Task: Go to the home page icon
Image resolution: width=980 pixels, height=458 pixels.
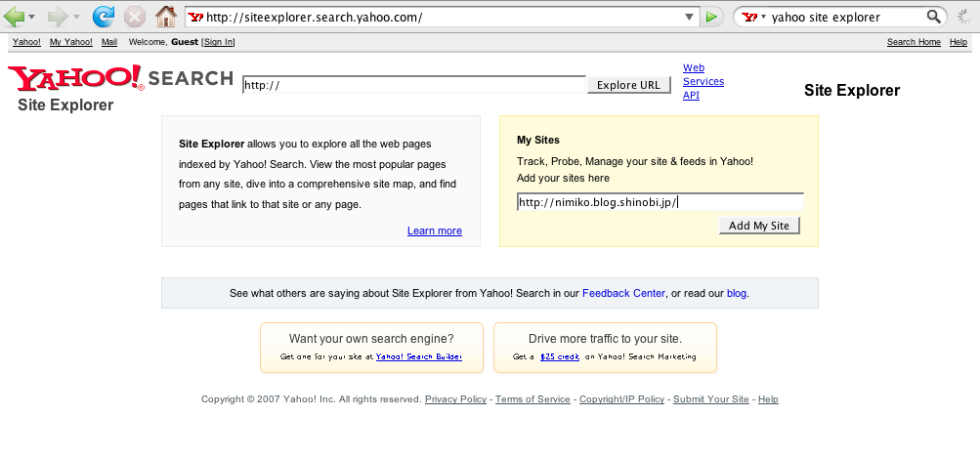Action: pos(166,17)
